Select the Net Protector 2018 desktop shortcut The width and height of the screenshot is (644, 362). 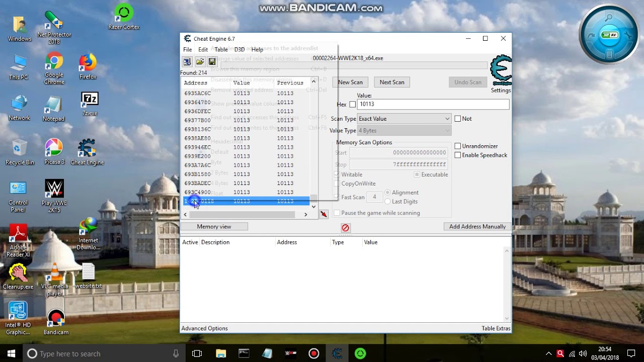54,28
